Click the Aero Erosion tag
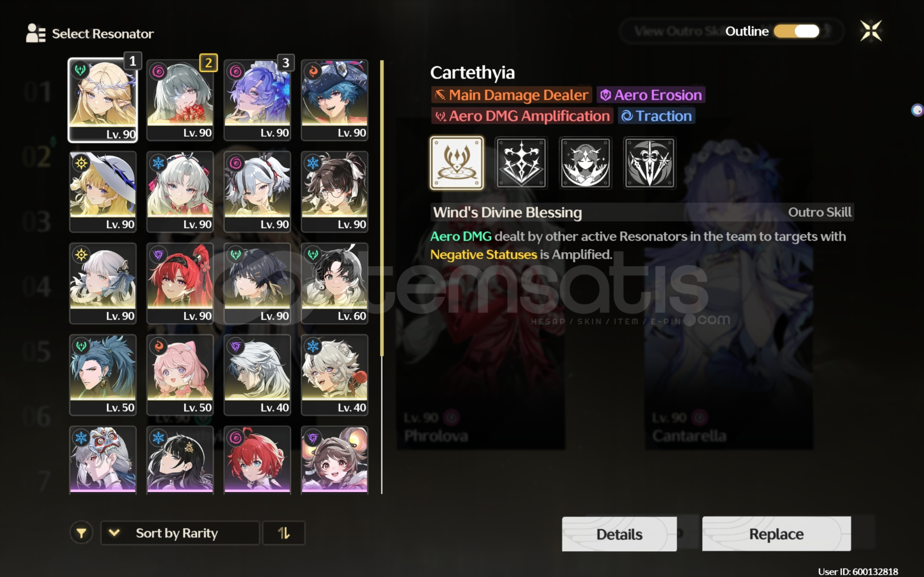The height and width of the screenshot is (577, 924). 651,95
